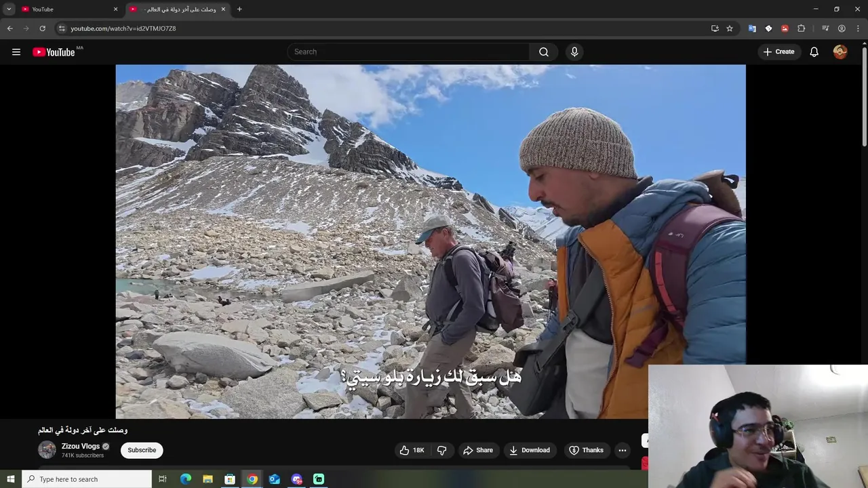
Task: Click the 741K subscribers text
Action: coord(83,455)
